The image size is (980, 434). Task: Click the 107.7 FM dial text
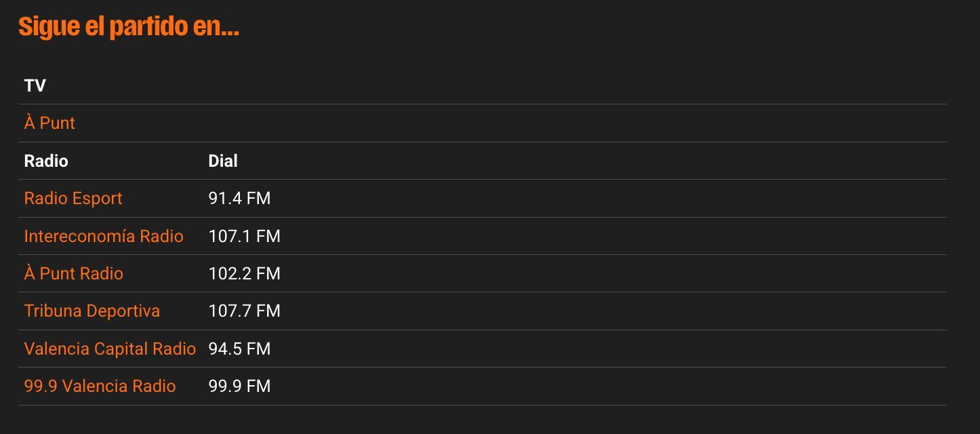[244, 311]
